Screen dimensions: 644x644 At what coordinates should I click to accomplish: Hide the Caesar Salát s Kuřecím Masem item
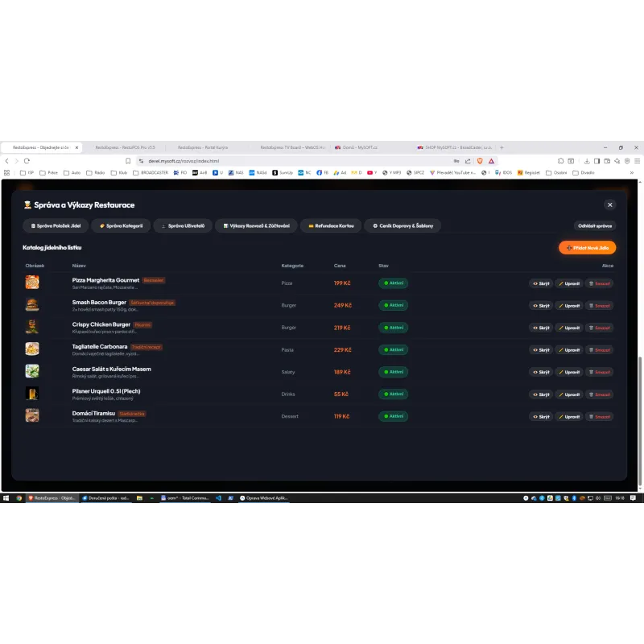pos(541,372)
